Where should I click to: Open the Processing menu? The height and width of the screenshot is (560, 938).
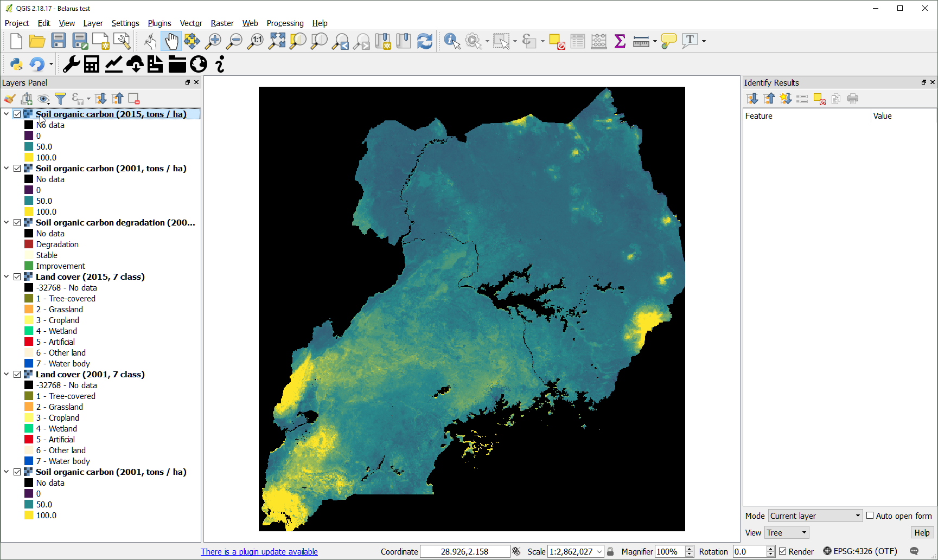tap(285, 23)
